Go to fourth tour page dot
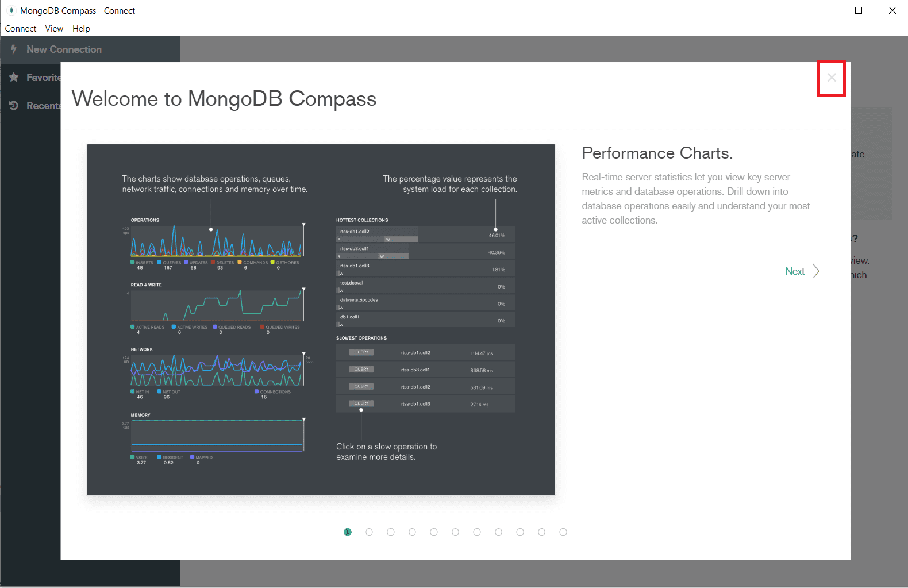Image resolution: width=908 pixels, height=588 pixels. [412, 532]
